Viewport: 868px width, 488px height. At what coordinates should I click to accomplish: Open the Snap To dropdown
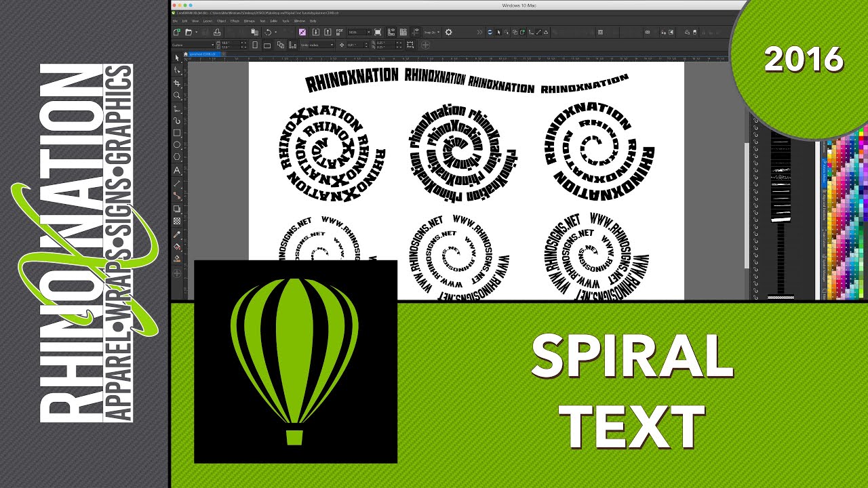click(x=432, y=32)
